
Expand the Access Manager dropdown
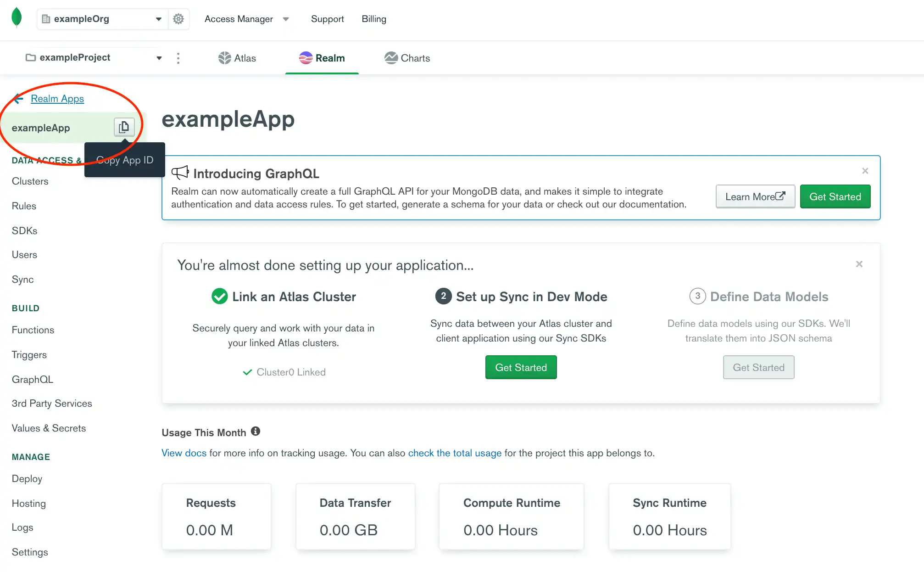click(285, 18)
